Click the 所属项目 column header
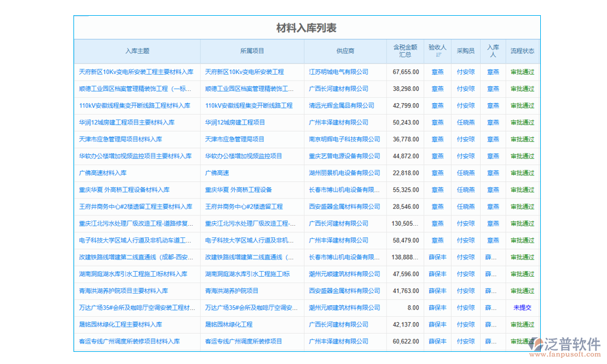The image size is (607, 364). pyautogui.click(x=251, y=52)
